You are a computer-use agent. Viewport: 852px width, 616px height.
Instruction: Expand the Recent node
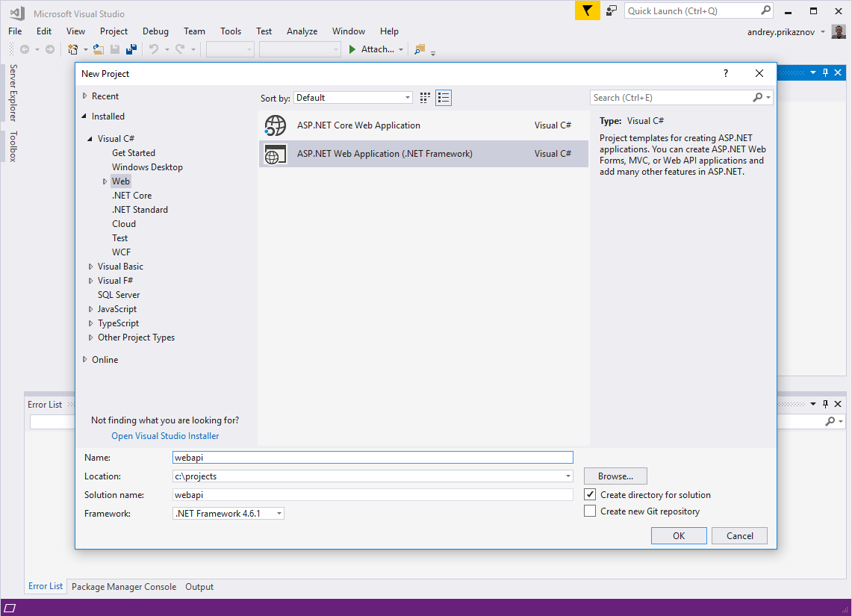pyautogui.click(x=85, y=96)
